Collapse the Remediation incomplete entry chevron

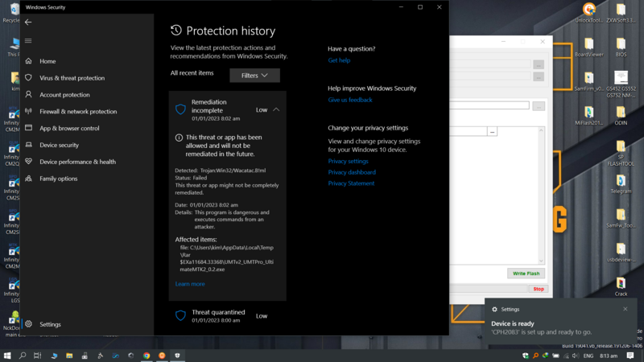click(276, 109)
